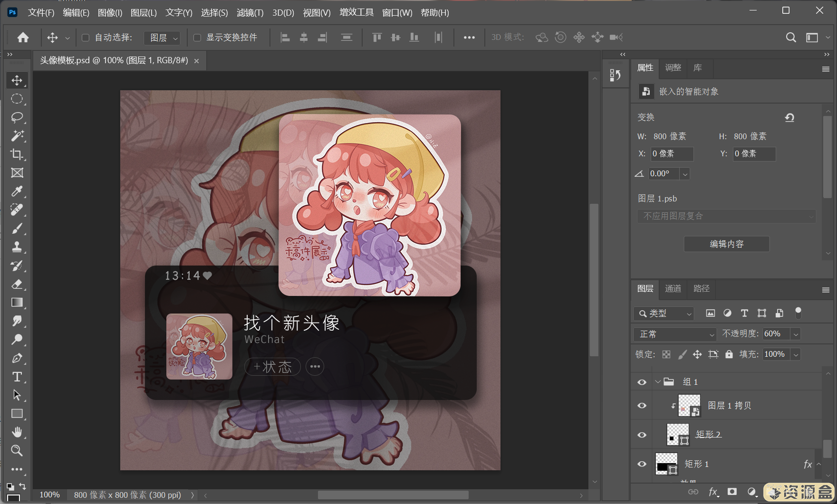Select the Eyedropper tool
Screen dimensions: 837x504
[x=17, y=191]
